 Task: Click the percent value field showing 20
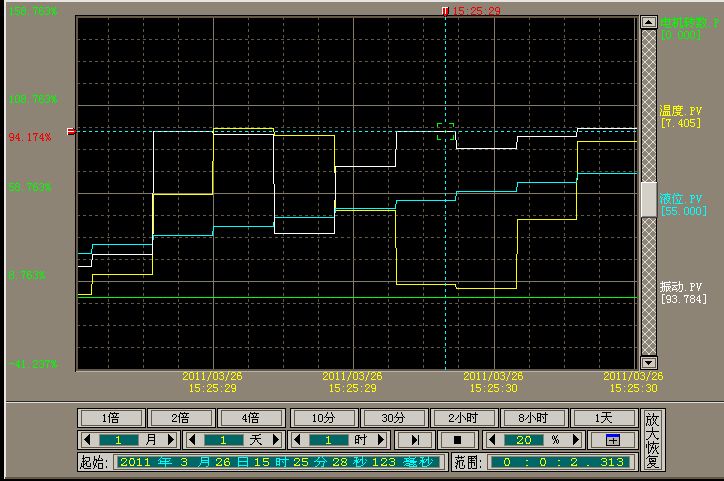tap(525, 440)
